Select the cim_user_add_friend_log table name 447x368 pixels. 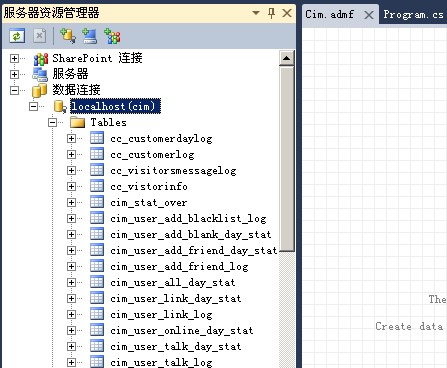click(x=179, y=267)
